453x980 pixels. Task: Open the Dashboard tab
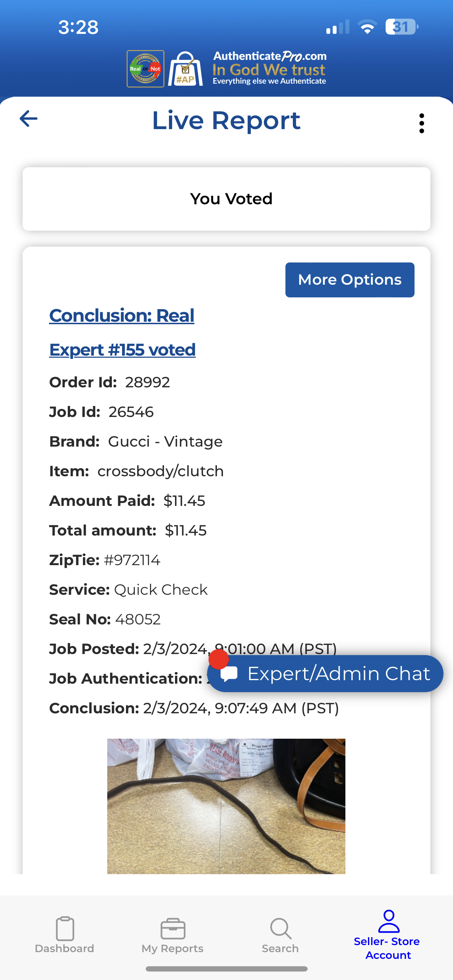coord(65,934)
